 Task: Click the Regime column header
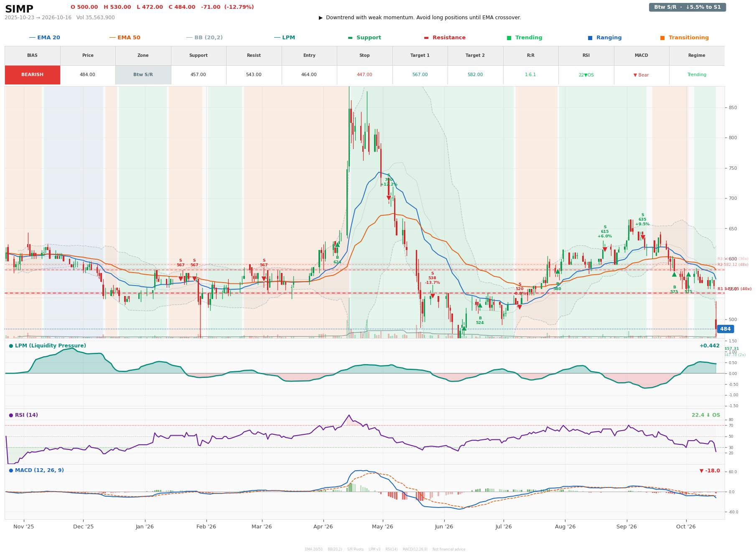697,56
